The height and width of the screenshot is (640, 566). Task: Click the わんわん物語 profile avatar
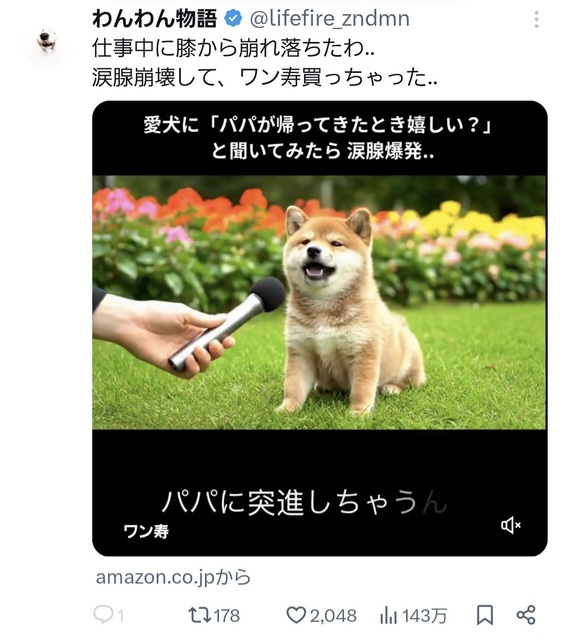[x=47, y=42]
